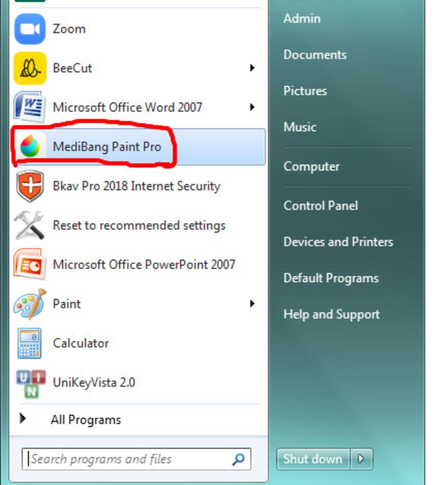Open the Shut down options arrow

point(361,459)
